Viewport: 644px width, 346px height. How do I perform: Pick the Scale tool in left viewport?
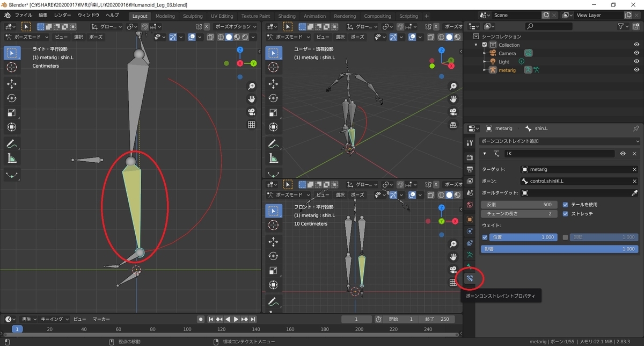tap(12, 113)
